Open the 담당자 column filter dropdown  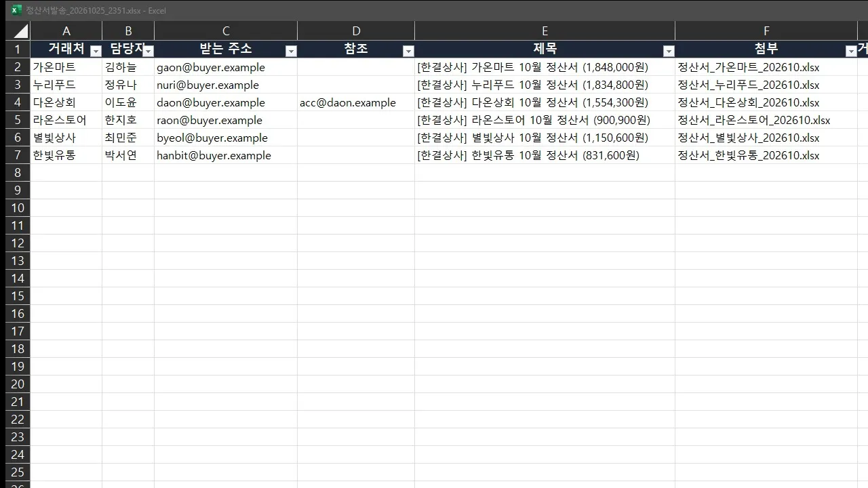coord(148,51)
